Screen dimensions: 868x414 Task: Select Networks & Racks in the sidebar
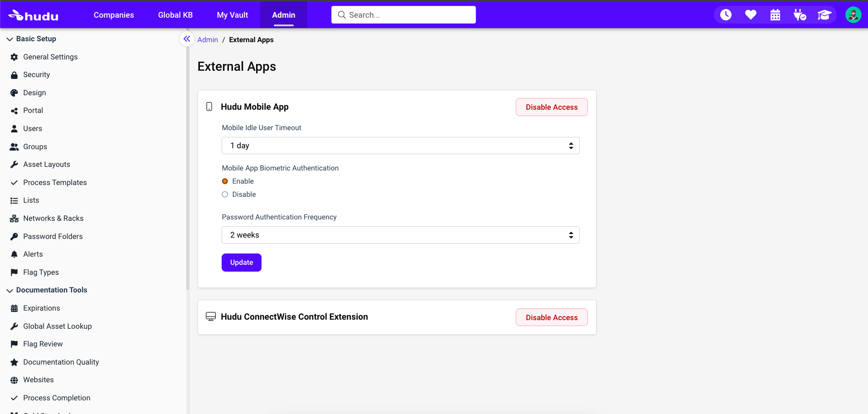pyautogui.click(x=53, y=218)
